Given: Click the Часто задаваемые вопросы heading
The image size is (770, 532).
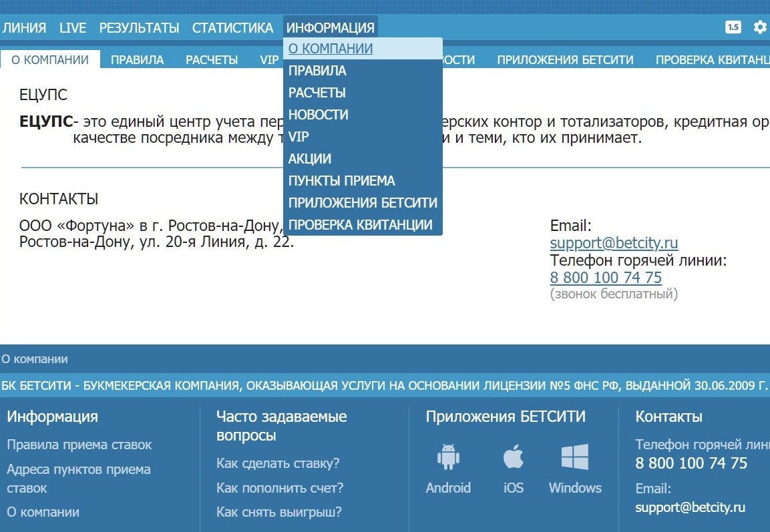Looking at the screenshot, I should coord(281,426).
